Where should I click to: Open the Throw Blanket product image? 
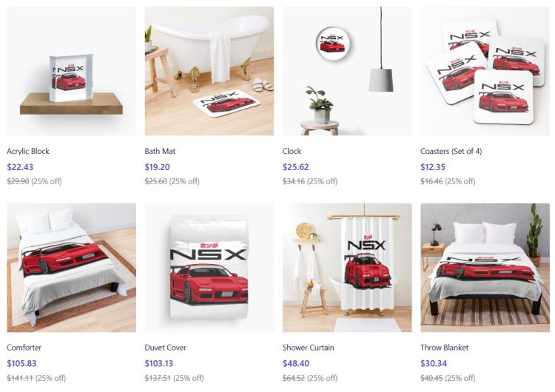click(x=485, y=268)
